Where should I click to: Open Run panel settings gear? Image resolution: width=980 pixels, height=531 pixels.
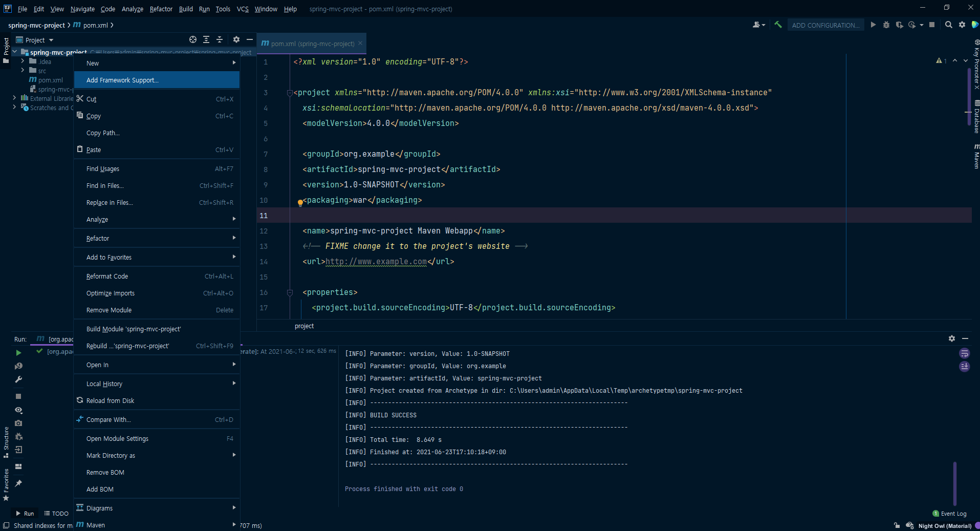[952, 338]
